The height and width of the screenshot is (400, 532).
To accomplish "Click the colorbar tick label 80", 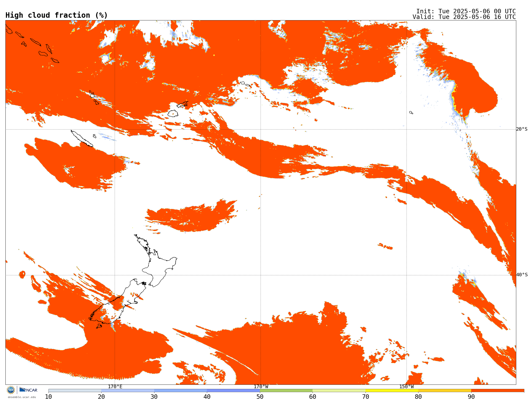I will click(x=418, y=397).
